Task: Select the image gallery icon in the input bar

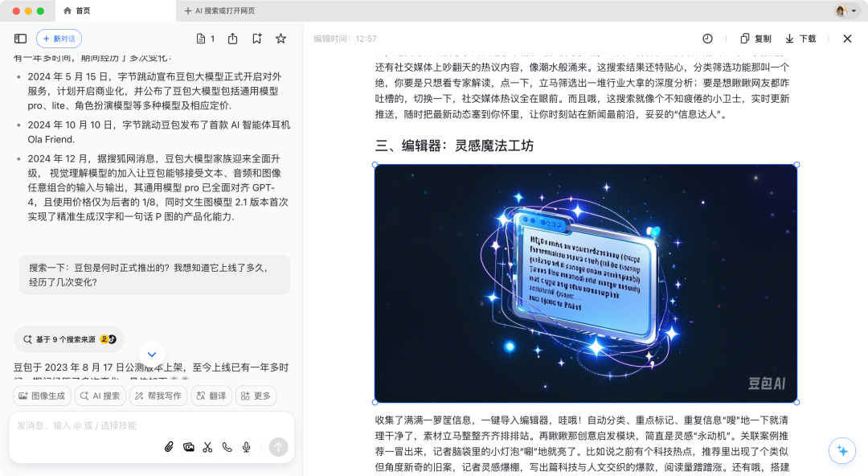Action: pyautogui.click(x=189, y=447)
